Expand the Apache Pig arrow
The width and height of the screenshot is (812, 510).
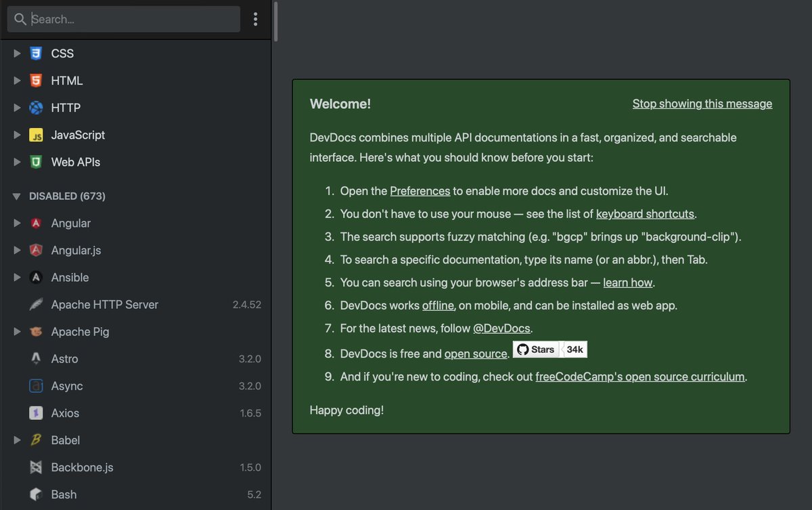pyautogui.click(x=18, y=331)
